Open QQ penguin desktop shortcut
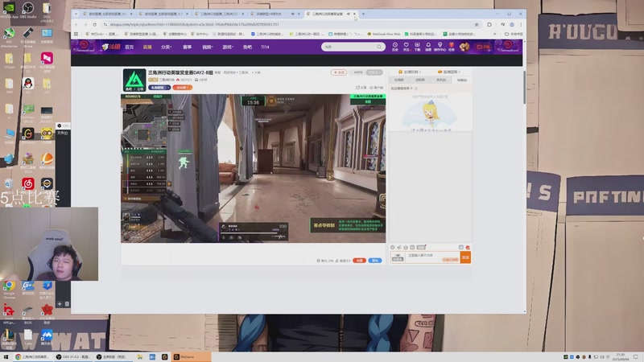 28,85
